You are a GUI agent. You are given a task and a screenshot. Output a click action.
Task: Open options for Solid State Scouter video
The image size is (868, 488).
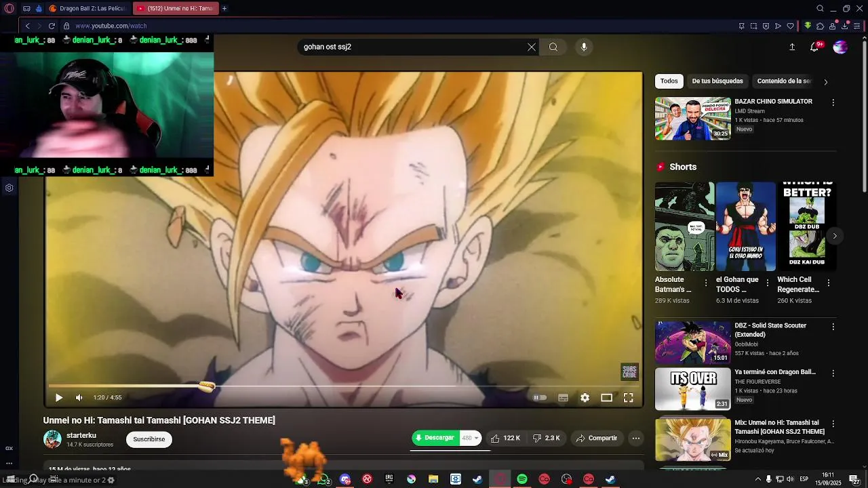pyautogui.click(x=833, y=327)
